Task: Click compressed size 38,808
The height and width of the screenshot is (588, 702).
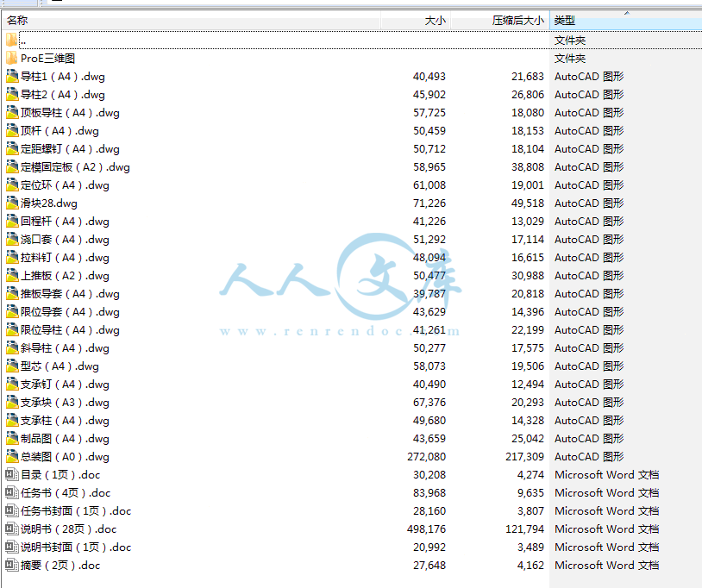Action: pyautogui.click(x=528, y=167)
